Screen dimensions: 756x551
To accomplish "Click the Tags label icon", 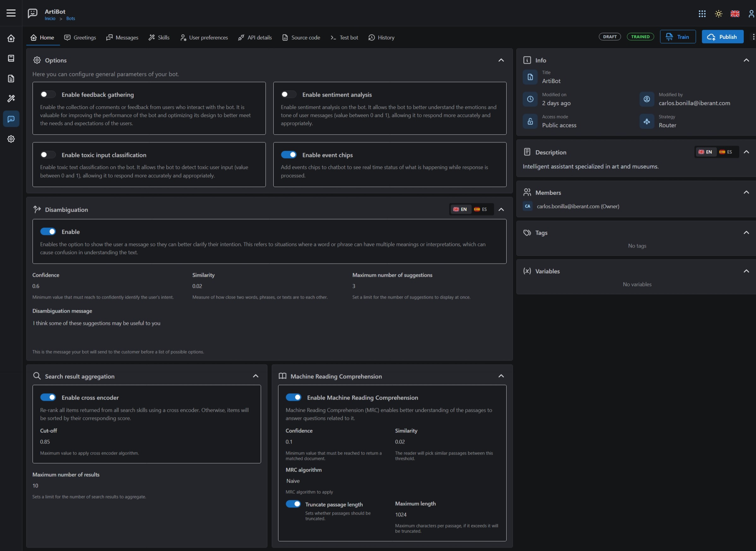I will (x=527, y=233).
